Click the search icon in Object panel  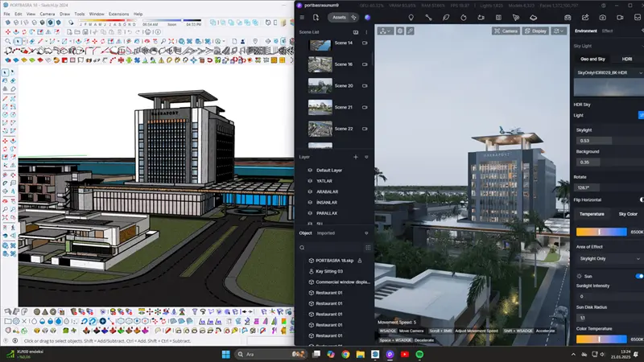click(x=303, y=247)
